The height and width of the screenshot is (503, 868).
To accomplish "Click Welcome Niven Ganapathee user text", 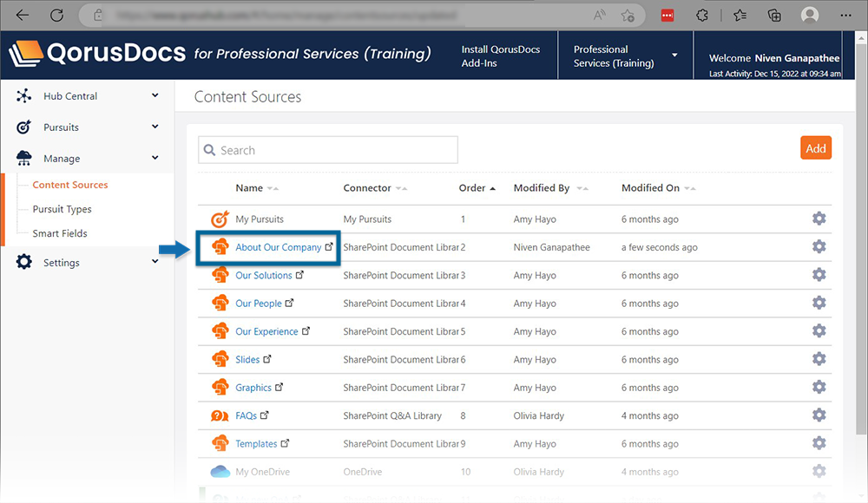I will point(774,58).
